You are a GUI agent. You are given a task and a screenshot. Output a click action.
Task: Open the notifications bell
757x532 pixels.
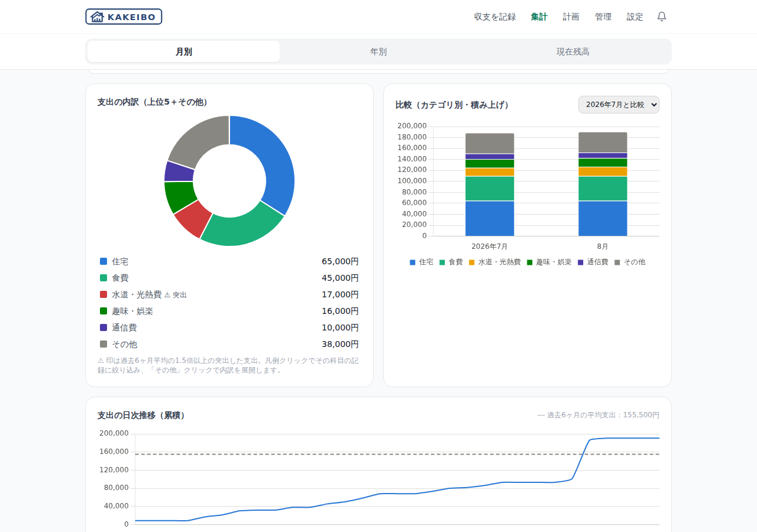[662, 17]
